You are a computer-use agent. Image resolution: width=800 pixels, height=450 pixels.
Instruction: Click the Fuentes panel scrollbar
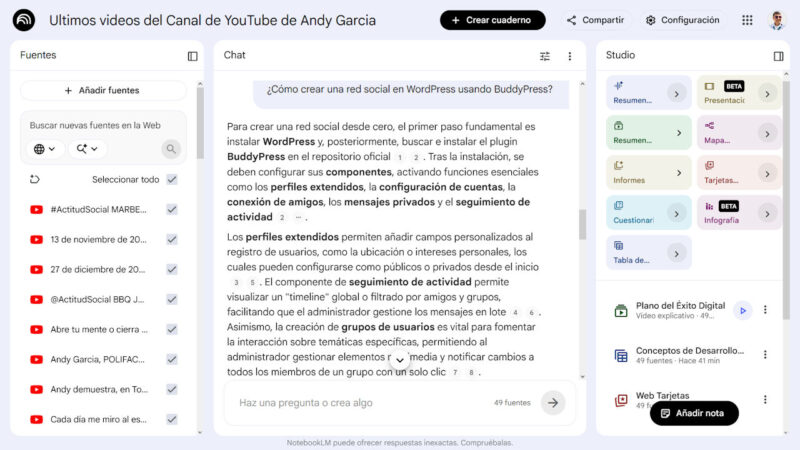tap(200, 122)
